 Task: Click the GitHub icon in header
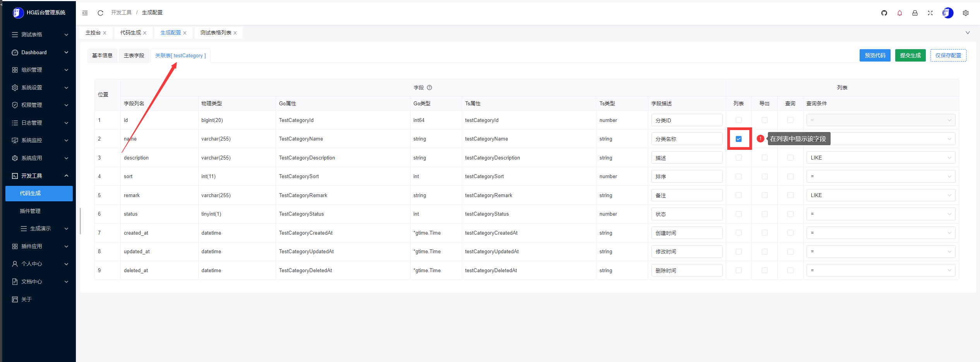(x=884, y=13)
